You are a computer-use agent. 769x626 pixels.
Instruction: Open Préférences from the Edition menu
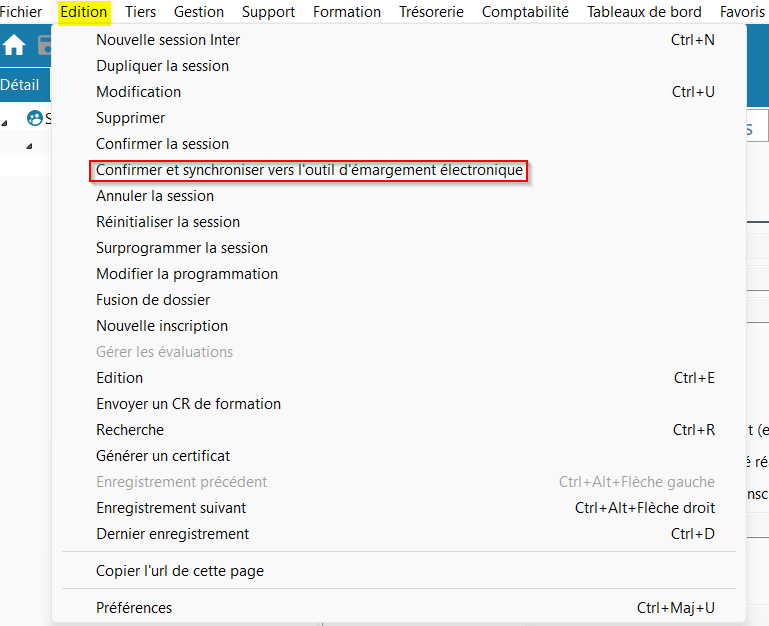coord(134,608)
